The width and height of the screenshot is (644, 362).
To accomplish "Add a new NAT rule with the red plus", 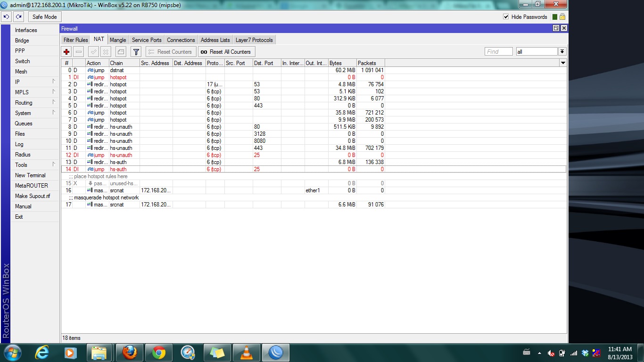I will click(66, 52).
